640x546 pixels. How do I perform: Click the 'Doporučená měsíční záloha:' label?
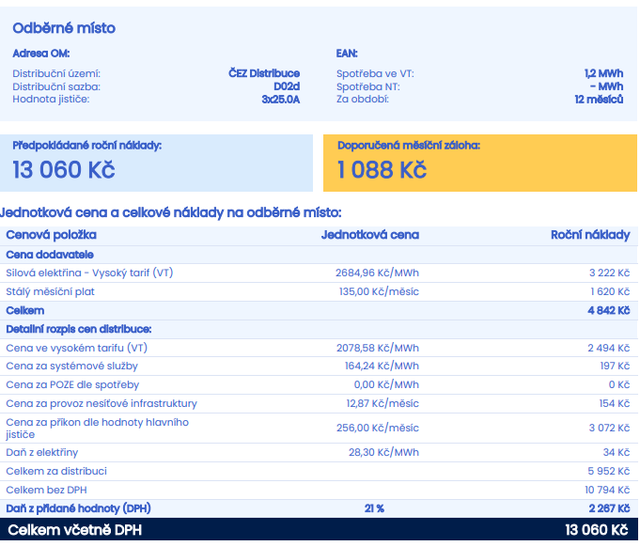409,145
